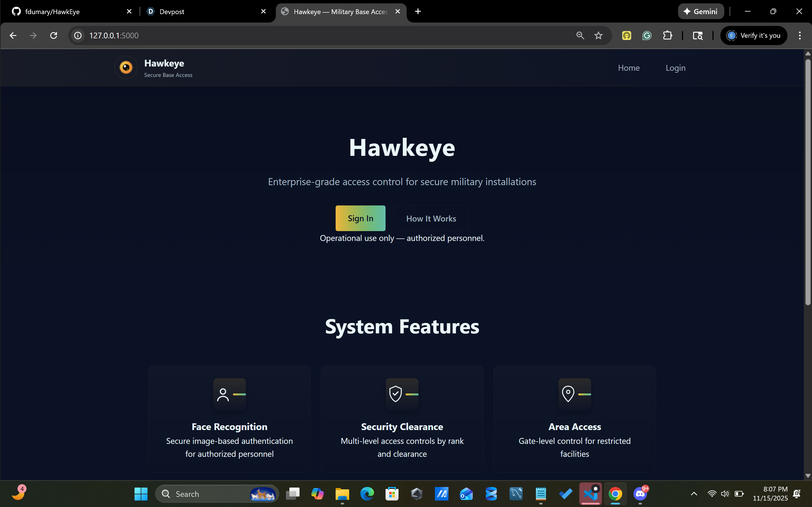
Task: View site information for 127.0.0.1
Action: [x=78, y=36]
